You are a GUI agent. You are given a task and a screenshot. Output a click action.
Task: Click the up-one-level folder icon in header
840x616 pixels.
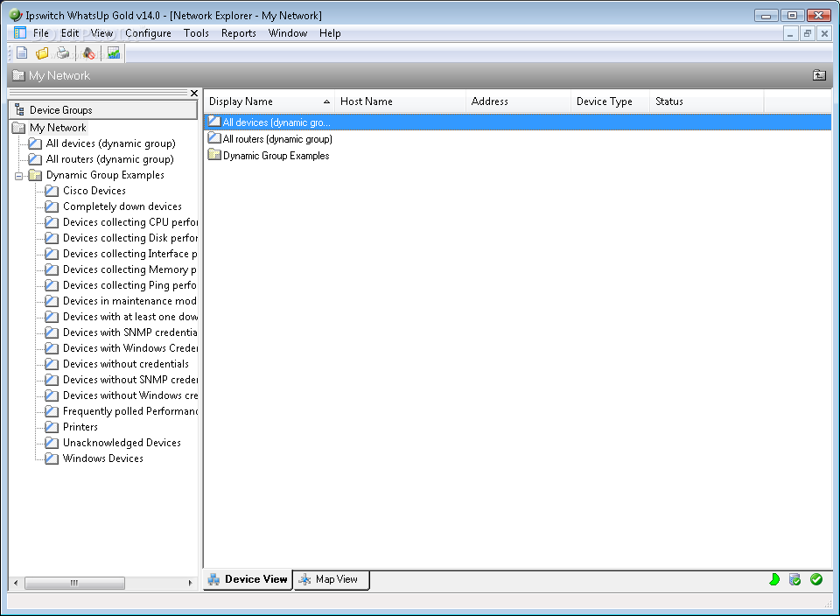pos(819,75)
